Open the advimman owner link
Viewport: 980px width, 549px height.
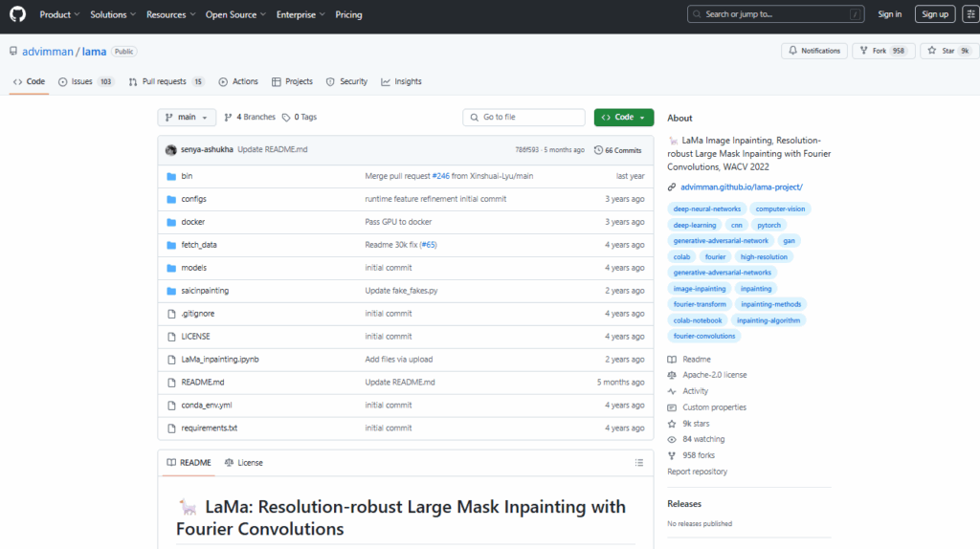(x=48, y=52)
